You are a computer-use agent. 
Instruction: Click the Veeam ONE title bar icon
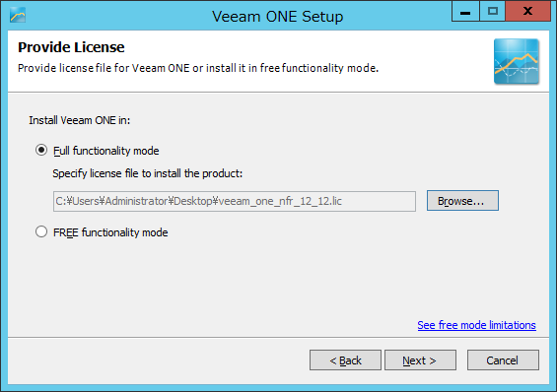pos(18,15)
